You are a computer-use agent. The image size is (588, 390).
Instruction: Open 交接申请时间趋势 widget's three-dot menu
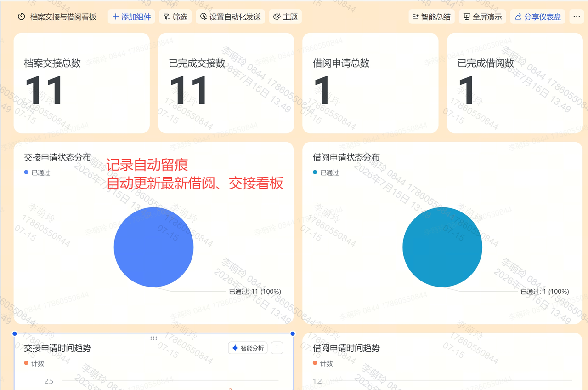point(277,348)
